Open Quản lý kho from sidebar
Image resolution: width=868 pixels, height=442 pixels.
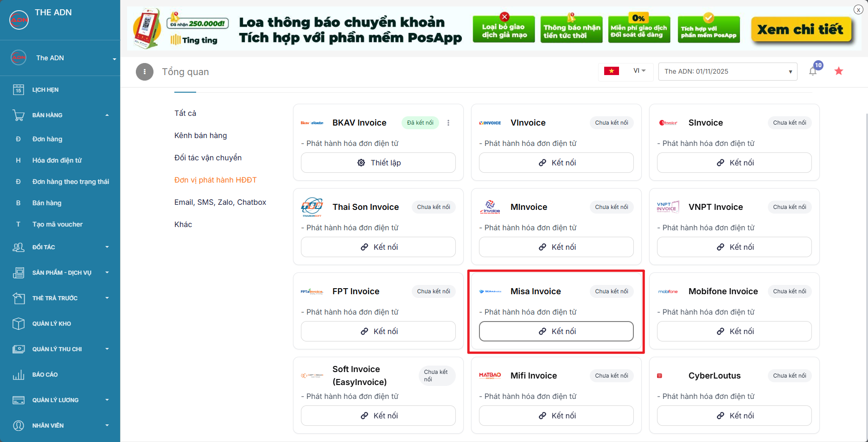point(51,323)
